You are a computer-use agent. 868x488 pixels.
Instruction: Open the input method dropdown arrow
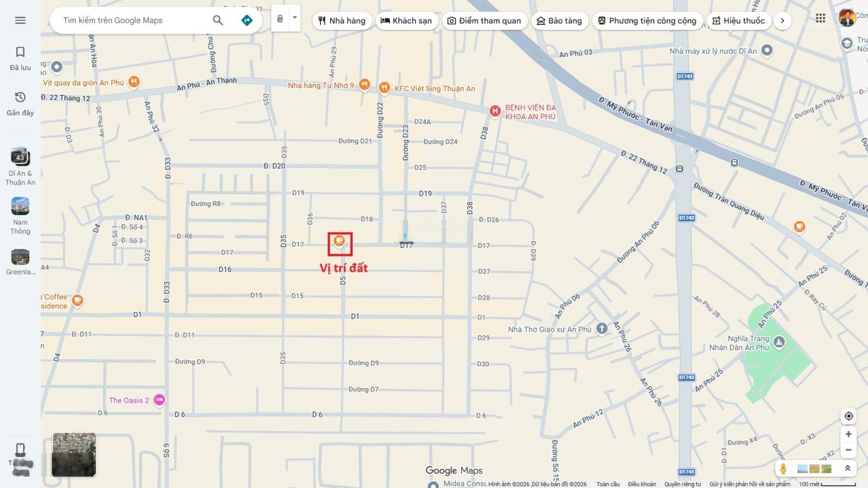coord(295,18)
